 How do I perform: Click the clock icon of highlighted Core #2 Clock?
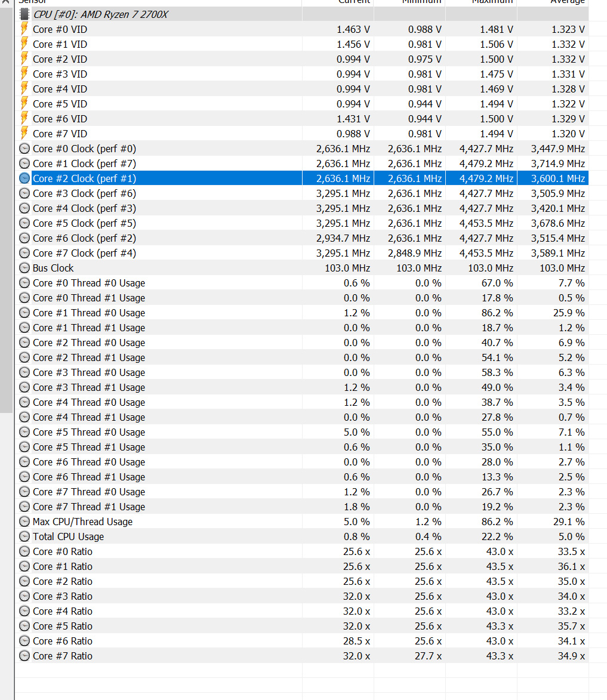24,178
